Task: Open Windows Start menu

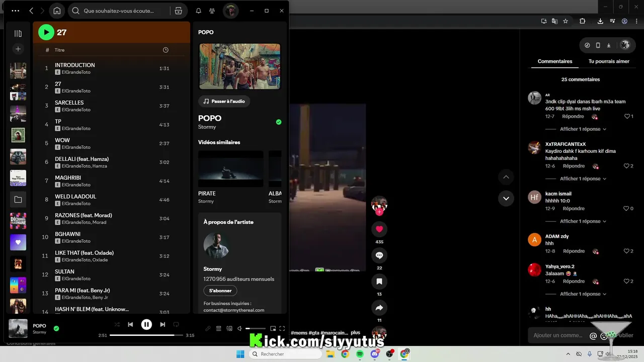Action: click(240, 354)
